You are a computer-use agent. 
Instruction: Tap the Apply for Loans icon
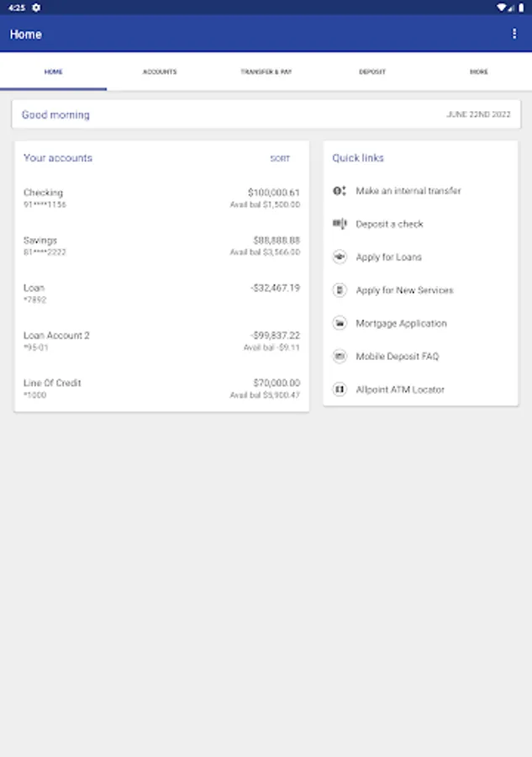pyautogui.click(x=340, y=257)
